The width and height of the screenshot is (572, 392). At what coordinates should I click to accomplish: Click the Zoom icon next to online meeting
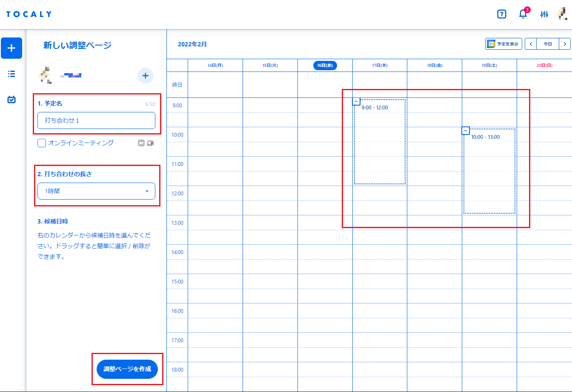point(141,143)
